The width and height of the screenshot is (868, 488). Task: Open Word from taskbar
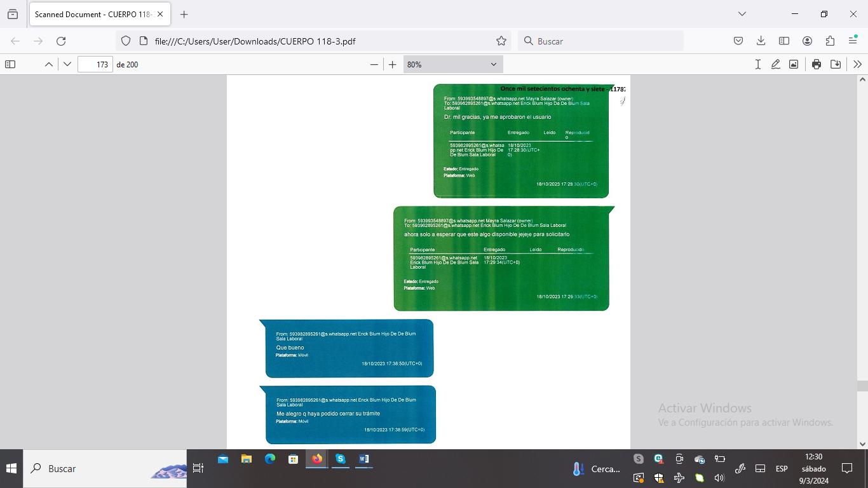click(x=363, y=459)
